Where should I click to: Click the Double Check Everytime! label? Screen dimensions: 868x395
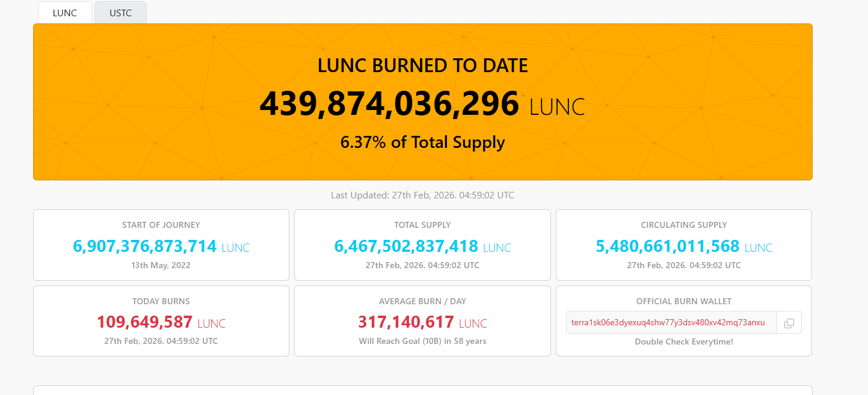[683, 341]
